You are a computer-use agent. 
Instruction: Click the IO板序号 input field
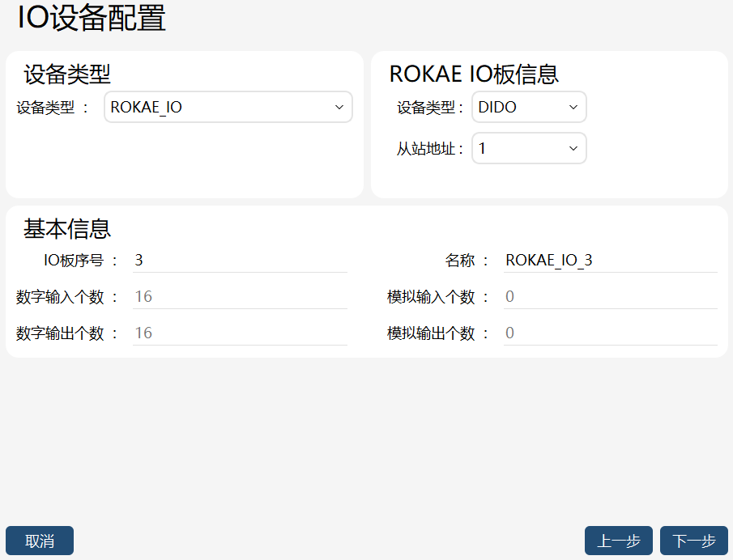[x=240, y=260]
